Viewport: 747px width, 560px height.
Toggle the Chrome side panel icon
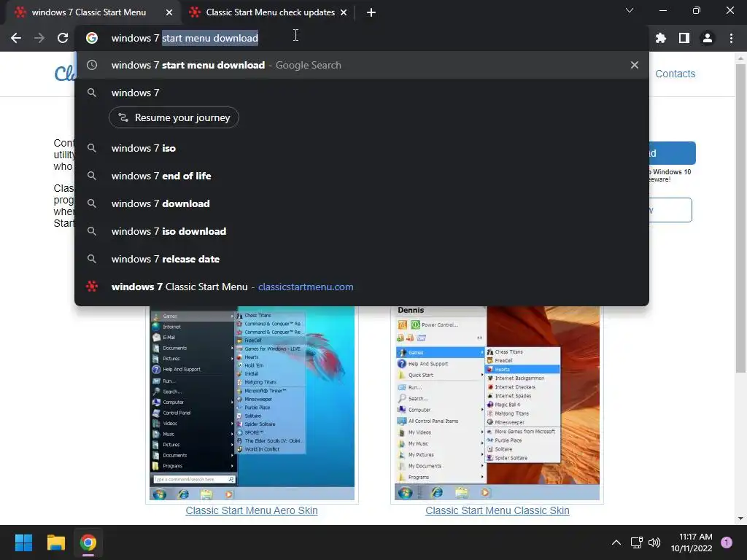[x=684, y=38]
